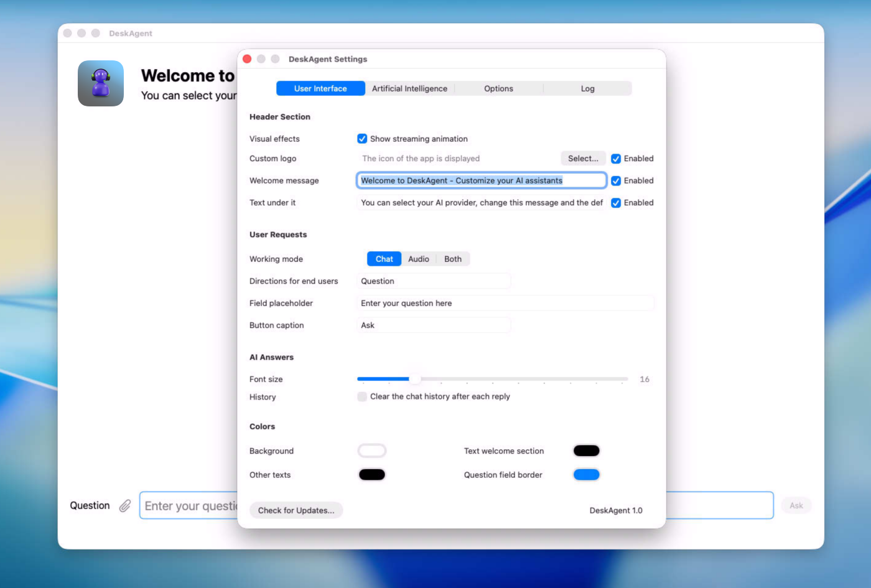Image resolution: width=871 pixels, height=588 pixels.
Task: Change the Text welcome section color
Action: pos(586,451)
